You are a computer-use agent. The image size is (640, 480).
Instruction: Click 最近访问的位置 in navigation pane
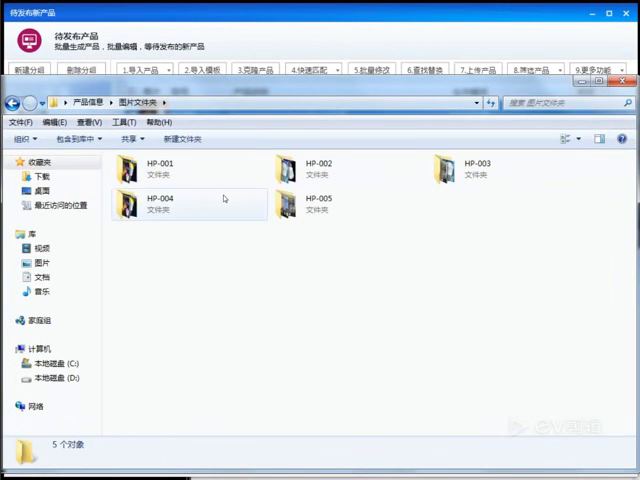(x=61, y=205)
